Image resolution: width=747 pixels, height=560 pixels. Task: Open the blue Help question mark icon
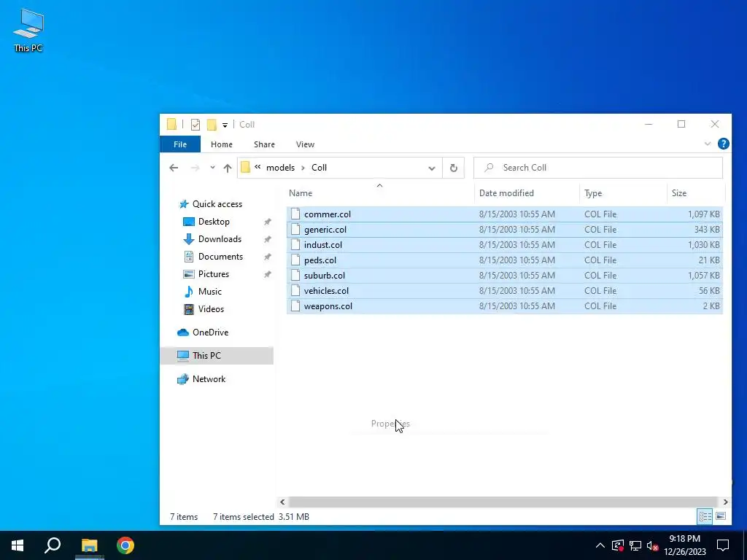point(723,144)
